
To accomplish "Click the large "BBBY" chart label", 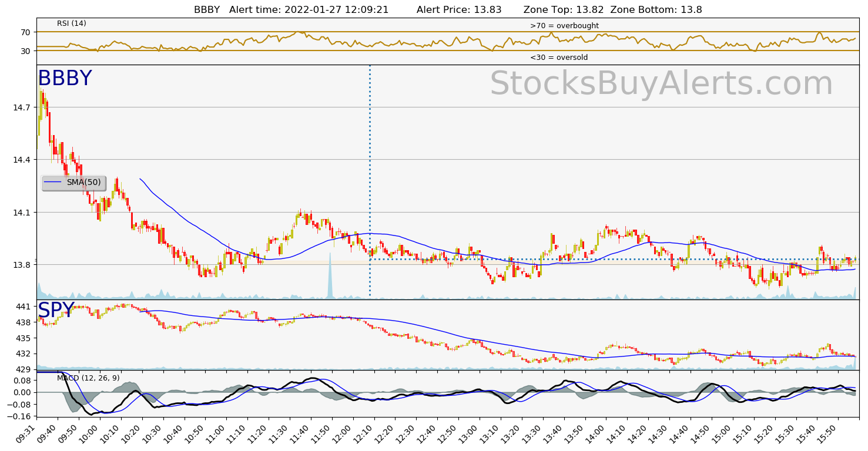I will click(x=65, y=79).
